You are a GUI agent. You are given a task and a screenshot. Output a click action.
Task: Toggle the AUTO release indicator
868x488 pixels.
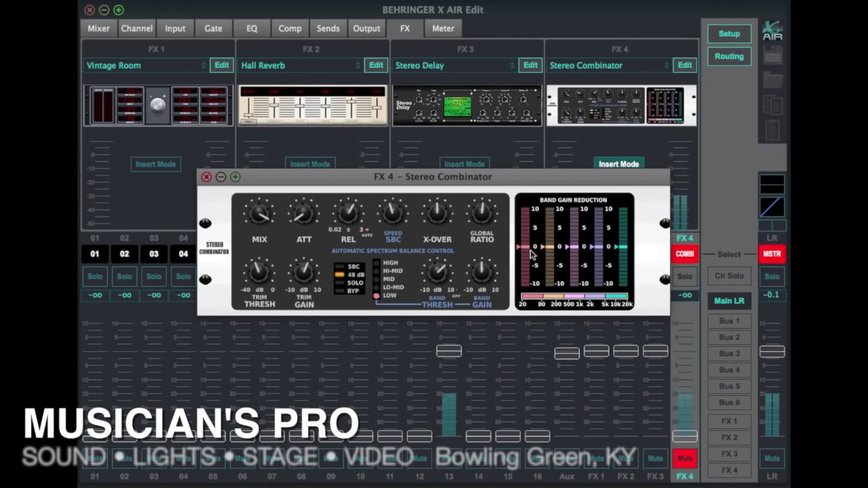tap(367, 231)
